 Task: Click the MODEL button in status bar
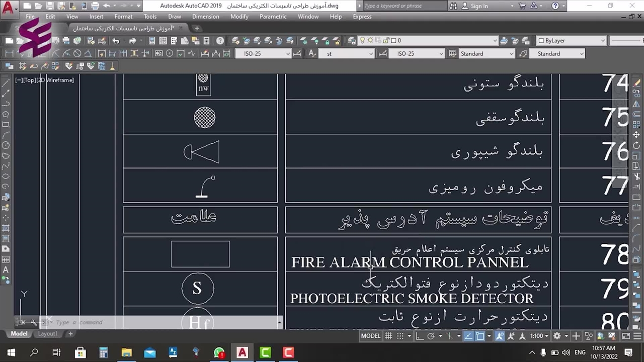[x=370, y=336]
